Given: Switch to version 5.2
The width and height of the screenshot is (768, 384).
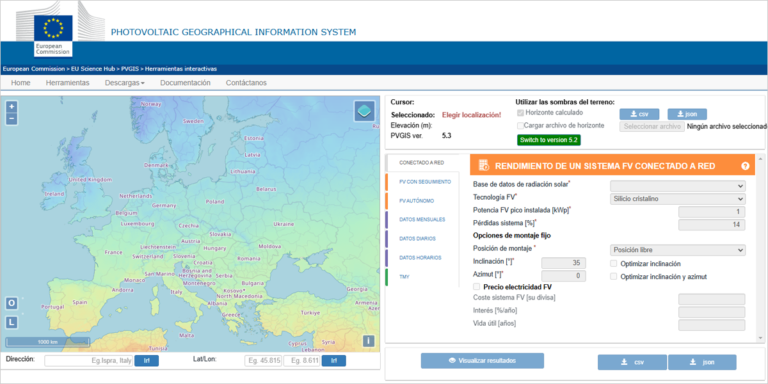Looking at the screenshot, I should tap(549, 140).
